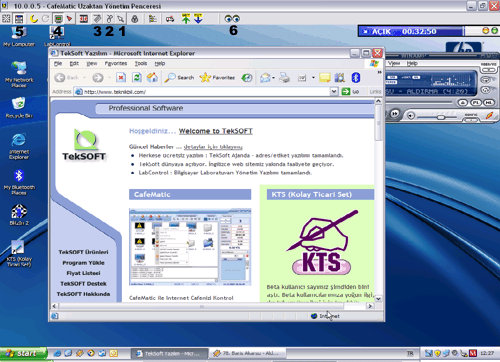Toggle the keyboard control icon in remote toolbar
The height and width of the screenshot is (362, 500).
(97, 19)
